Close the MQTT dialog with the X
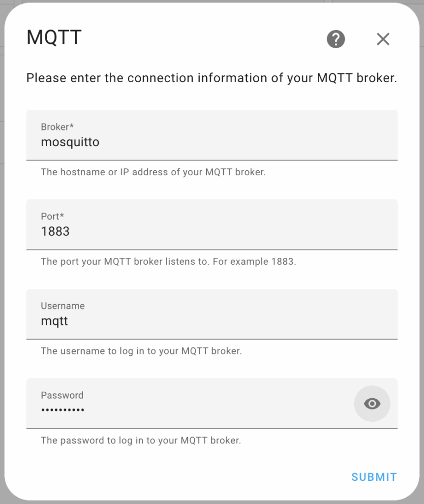The width and height of the screenshot is (424, 504). point(383,39)
